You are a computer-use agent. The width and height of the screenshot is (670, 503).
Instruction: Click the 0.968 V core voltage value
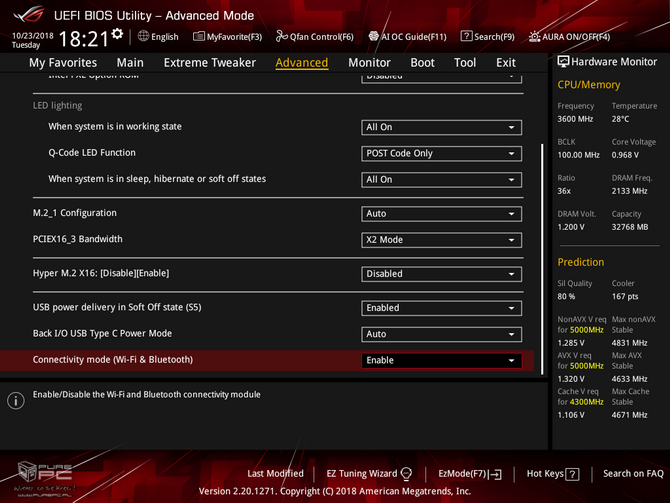(625, 155)
